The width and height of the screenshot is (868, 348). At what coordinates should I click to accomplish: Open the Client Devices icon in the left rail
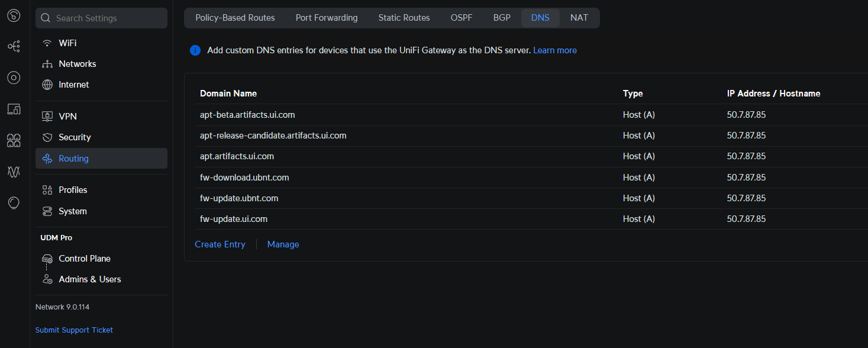tap(14, 109)
